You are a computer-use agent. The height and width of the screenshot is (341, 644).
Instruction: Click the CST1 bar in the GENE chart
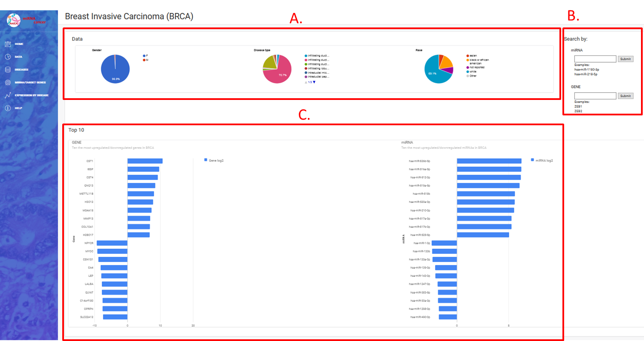pyautogui.click(x=145, y=161)
